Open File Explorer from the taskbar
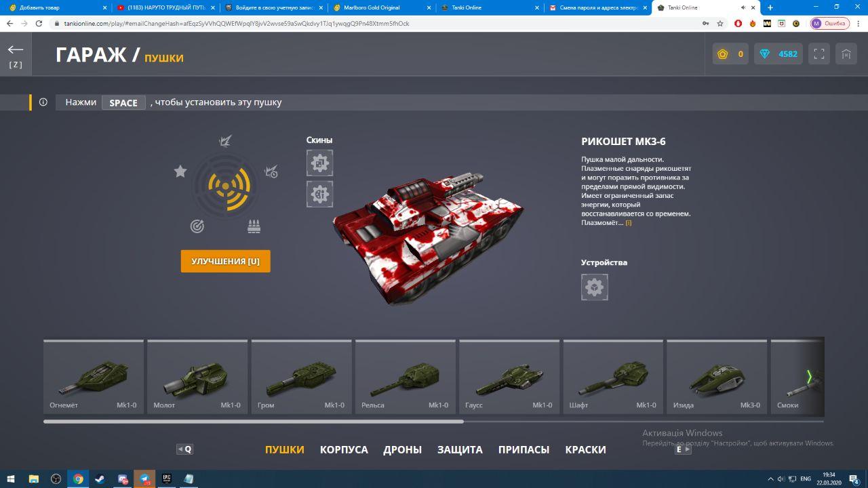This screenshot has width=868, height=488. 34,479
